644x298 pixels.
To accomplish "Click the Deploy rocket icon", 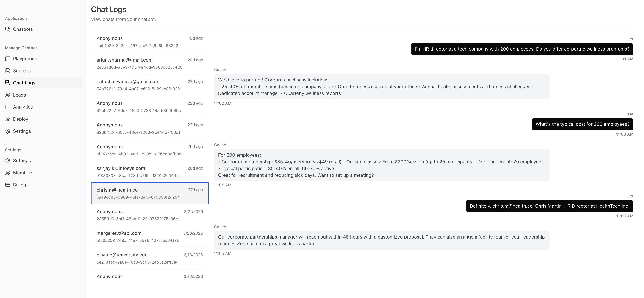I will coord(8,119).
